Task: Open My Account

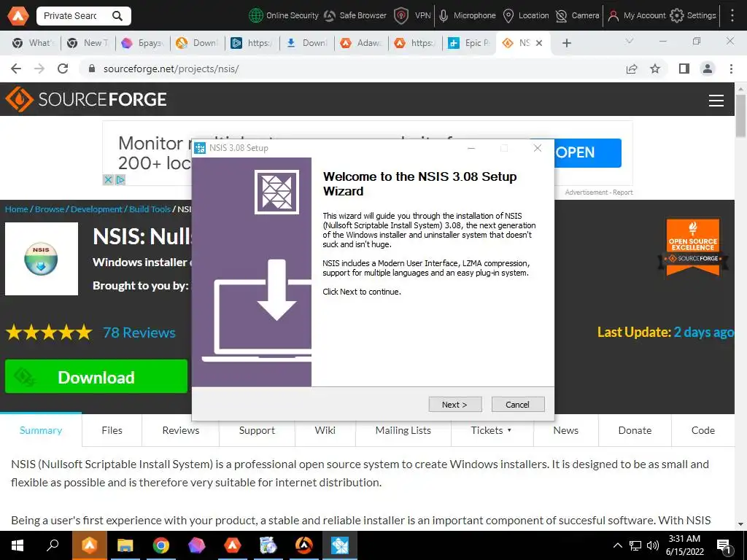Action: [x=637, y=16]
